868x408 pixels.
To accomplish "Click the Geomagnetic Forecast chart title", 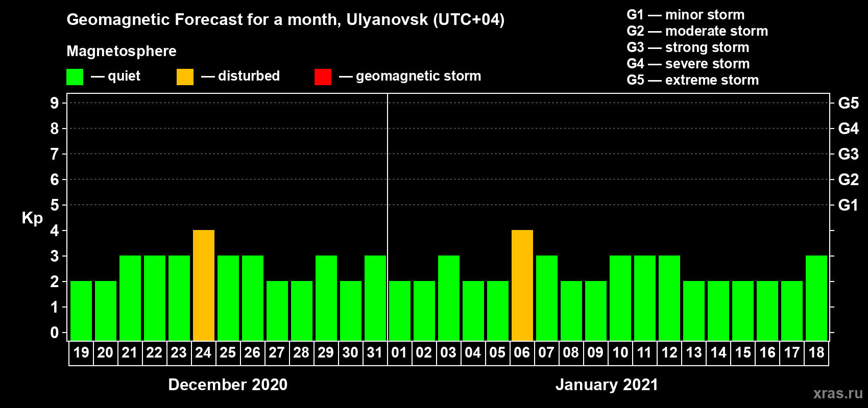I will 285,20.
